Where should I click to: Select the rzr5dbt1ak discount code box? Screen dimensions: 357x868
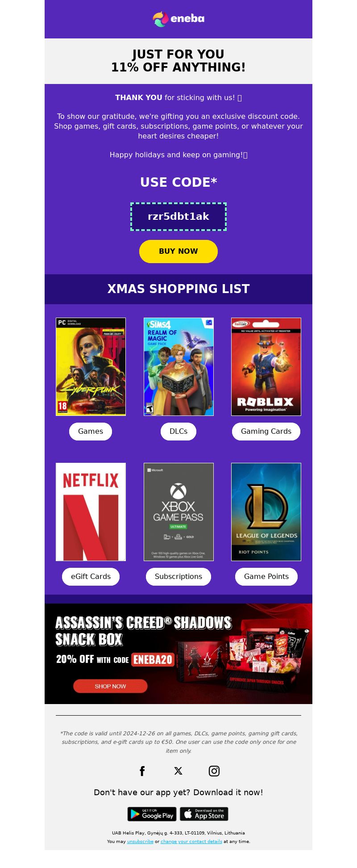pyautogui.click(x=178, y=217)
